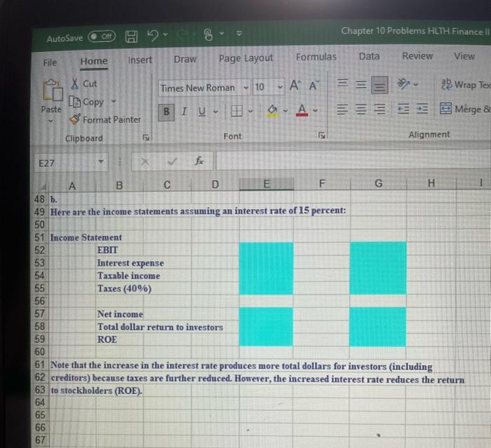This screenshot has width=491, height=448.
Task: Click Increase Indent icon
Action: click(x=422, y=109)
